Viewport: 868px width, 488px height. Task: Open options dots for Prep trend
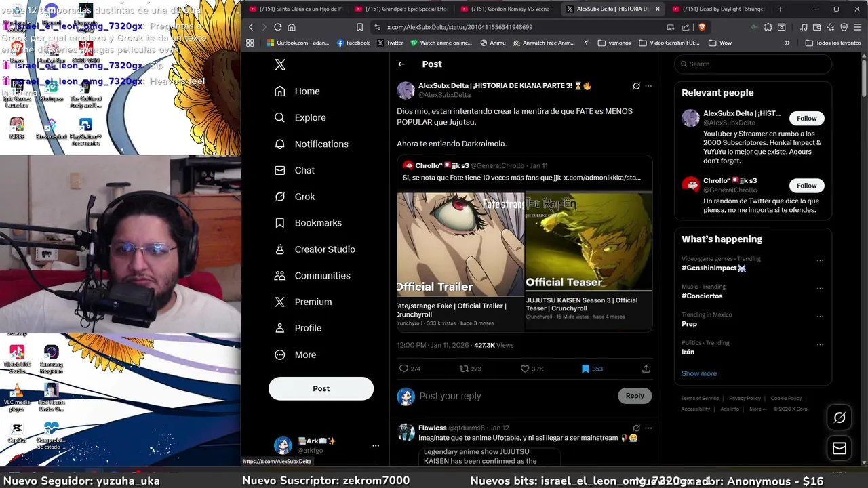[820, 317]
